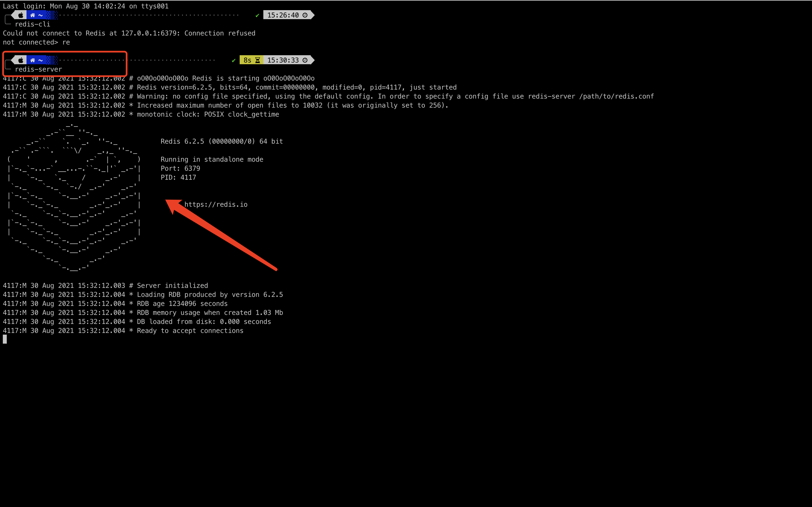
Task: Click the 'Connection refused' error line
Action: coord(129,33)
